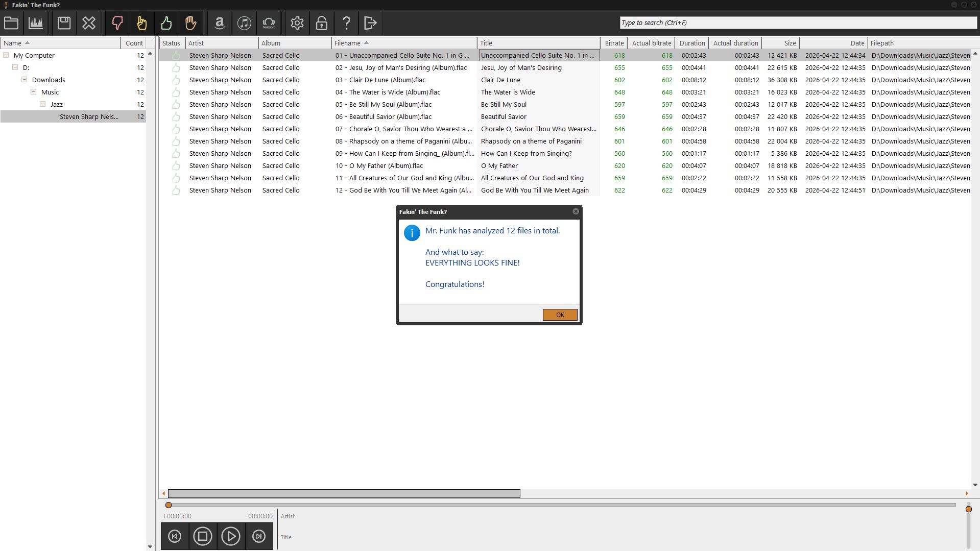
Task: Sort the folder tree by Name header
Action: pos(60,43)
